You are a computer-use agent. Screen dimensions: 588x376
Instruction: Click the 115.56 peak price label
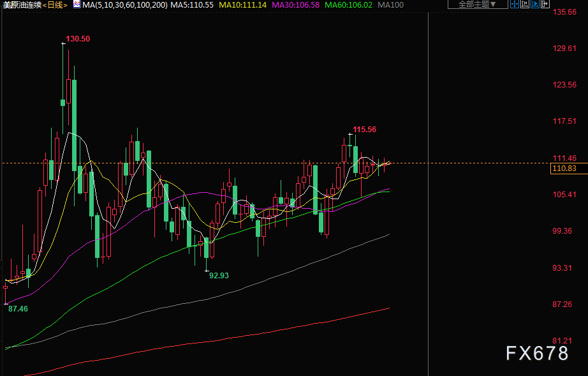point(364,130)
